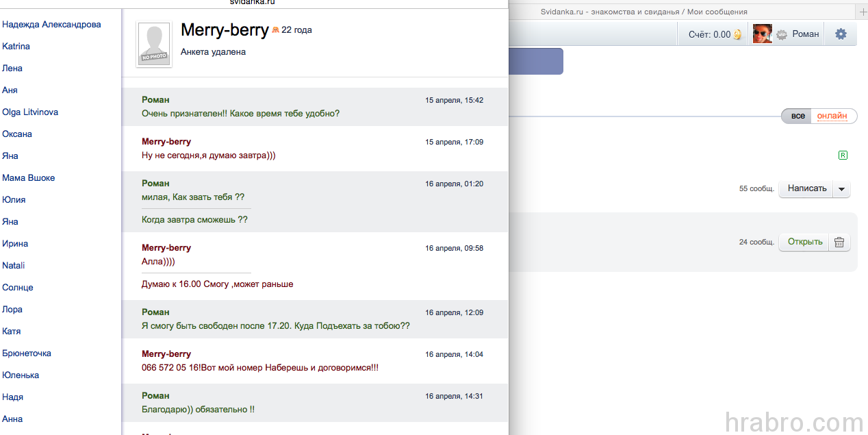
Task: Open the settings gear icon
Action: tap(841, 34)
